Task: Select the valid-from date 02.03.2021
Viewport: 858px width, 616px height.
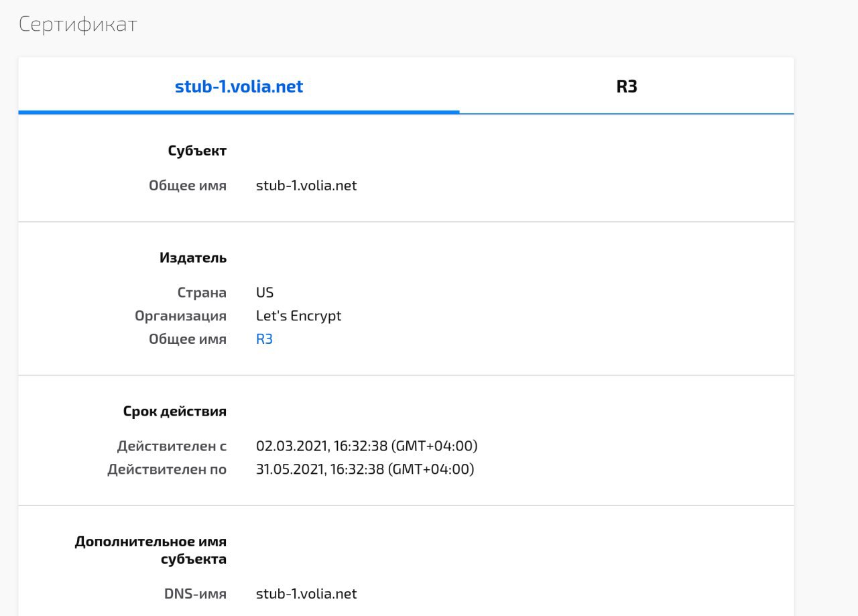Action: pos(367,446)
